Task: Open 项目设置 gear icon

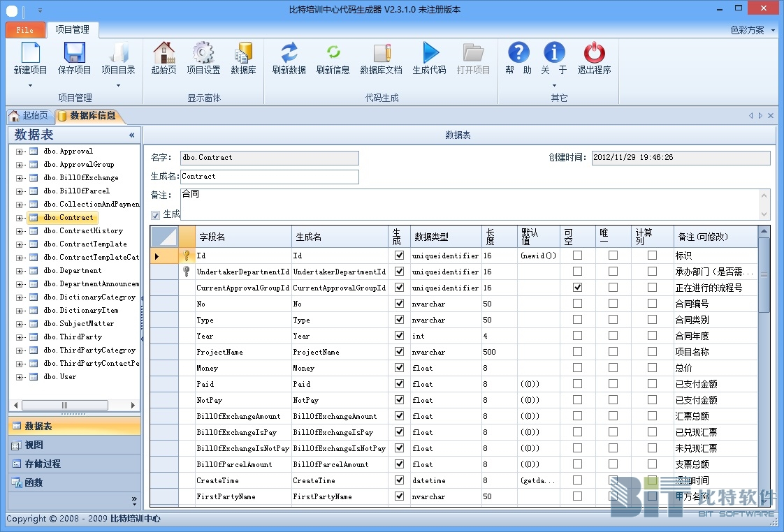Action: coord(203,53)
